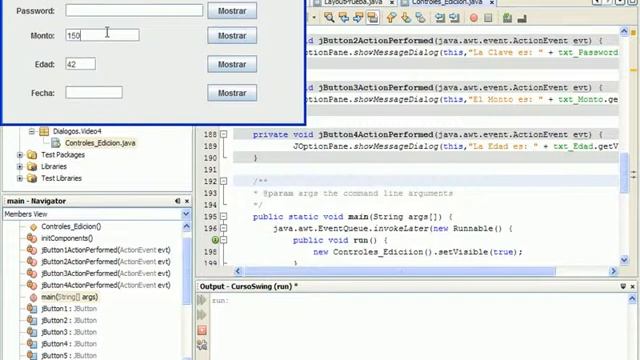Select jButton2 : JButton field in Navigator
Viewport: 640px width, 360px height.
point(69,320)
